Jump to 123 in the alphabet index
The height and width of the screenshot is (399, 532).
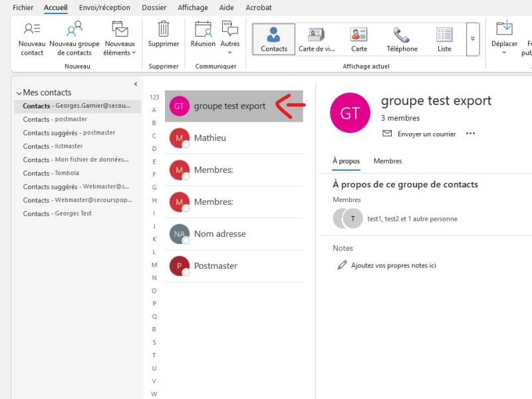154,97
